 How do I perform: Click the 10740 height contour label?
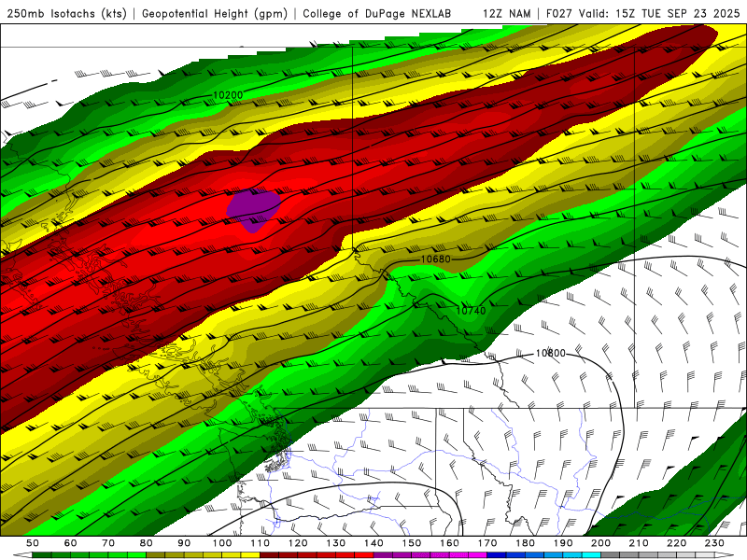(x=471, y=311)
